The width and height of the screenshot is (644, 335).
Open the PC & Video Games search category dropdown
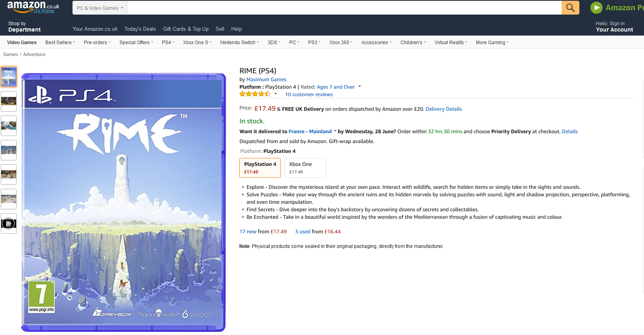(x=100, y=8)
